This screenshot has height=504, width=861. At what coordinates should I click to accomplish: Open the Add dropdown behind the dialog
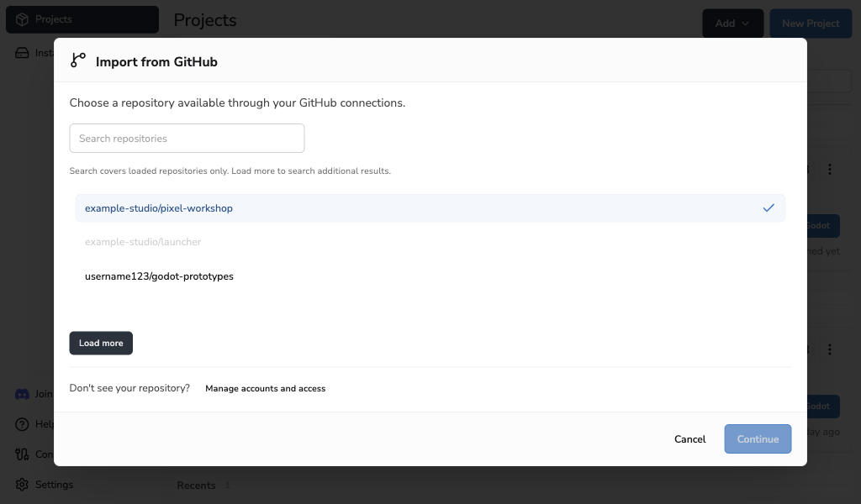click(732, 23)
